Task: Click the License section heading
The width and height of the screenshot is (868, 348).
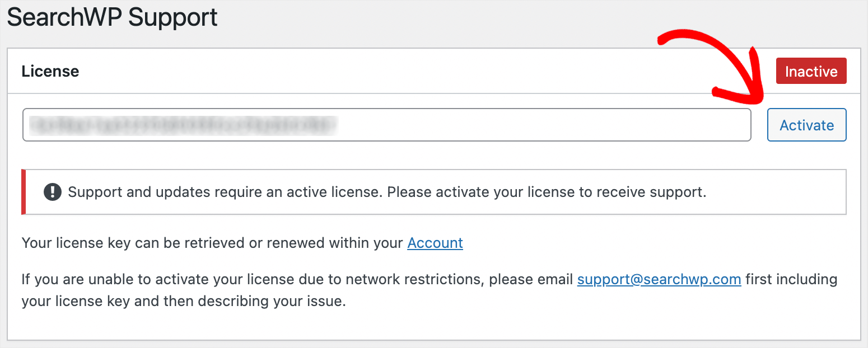Action: [50, 72]
